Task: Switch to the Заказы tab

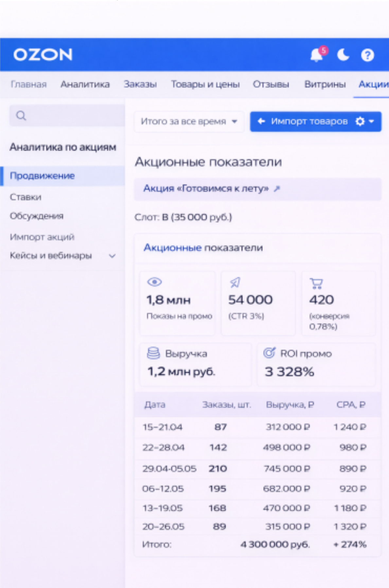Action: click(140, 85)
